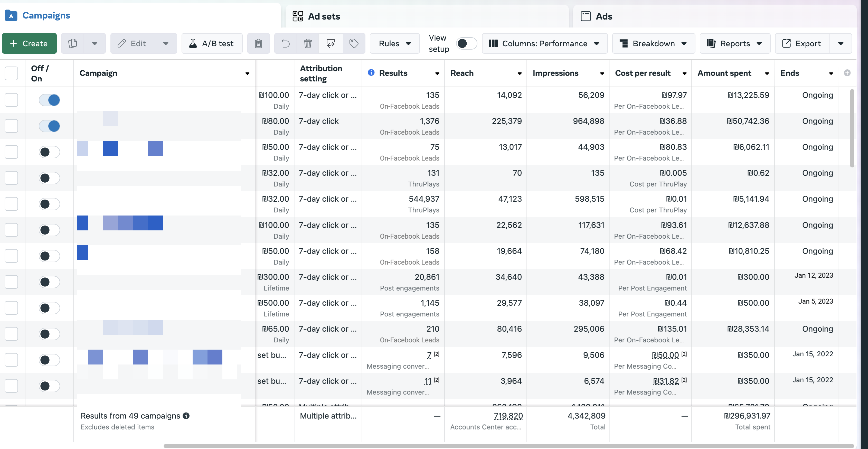This screenshot has height=449, width=868.
Task: Click the duplicate campaign icon
Action: click(73, 43)
